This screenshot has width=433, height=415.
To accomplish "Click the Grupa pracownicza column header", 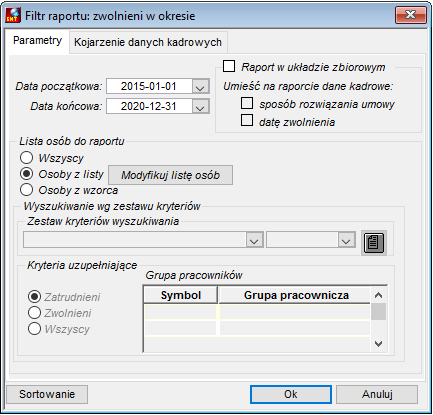I will pyautogui.click(x=295, y=295).
